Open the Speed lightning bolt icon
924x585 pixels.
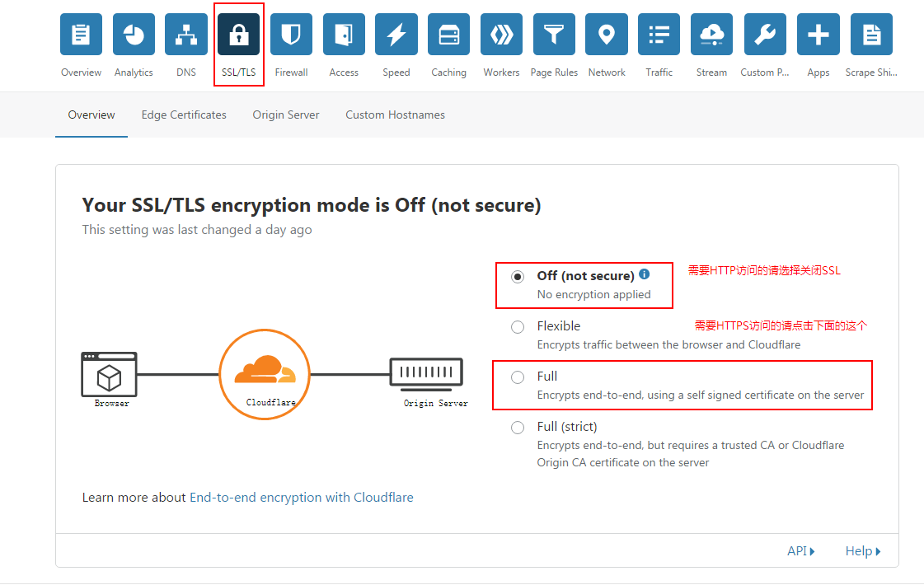point(396,34)
